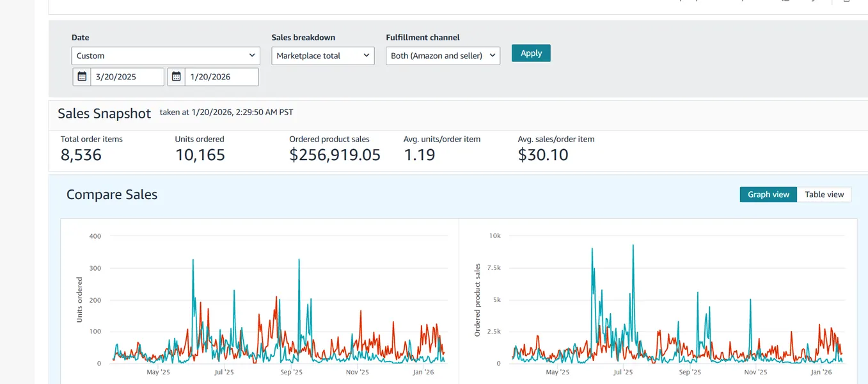The height and width of the screenshot is (384, 868).
Task: Click the 'Avg. units/order item' label
Action: tap(442, 139)
